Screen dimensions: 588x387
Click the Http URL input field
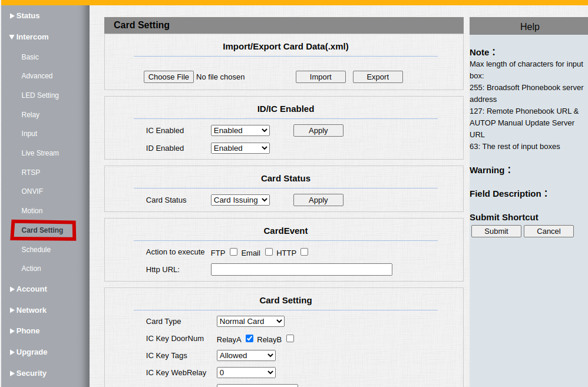click(x=301, y=270)
